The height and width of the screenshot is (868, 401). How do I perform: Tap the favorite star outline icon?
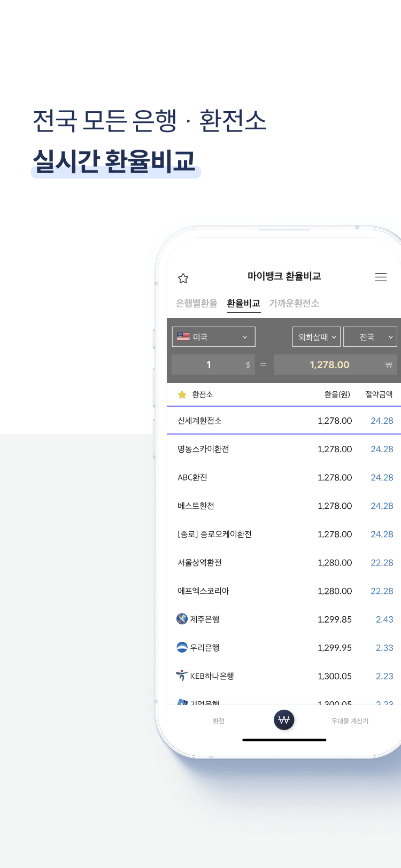tap(183, 278)
